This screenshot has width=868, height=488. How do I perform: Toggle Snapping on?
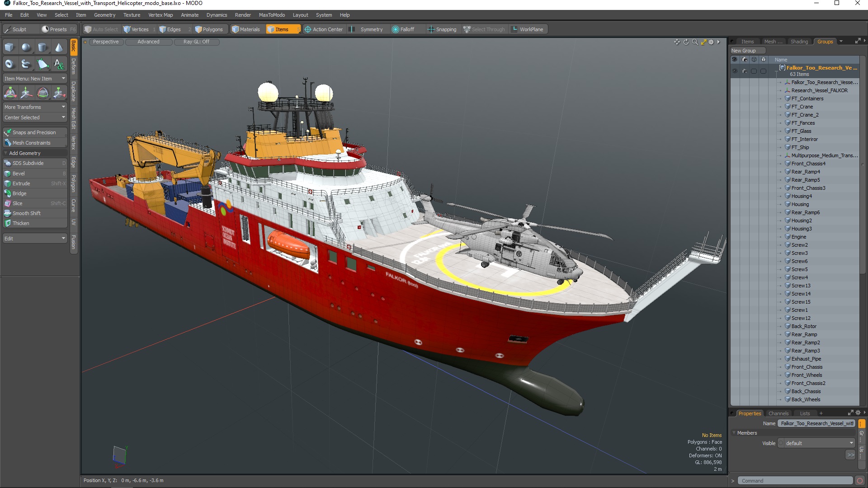coord(442,29)
